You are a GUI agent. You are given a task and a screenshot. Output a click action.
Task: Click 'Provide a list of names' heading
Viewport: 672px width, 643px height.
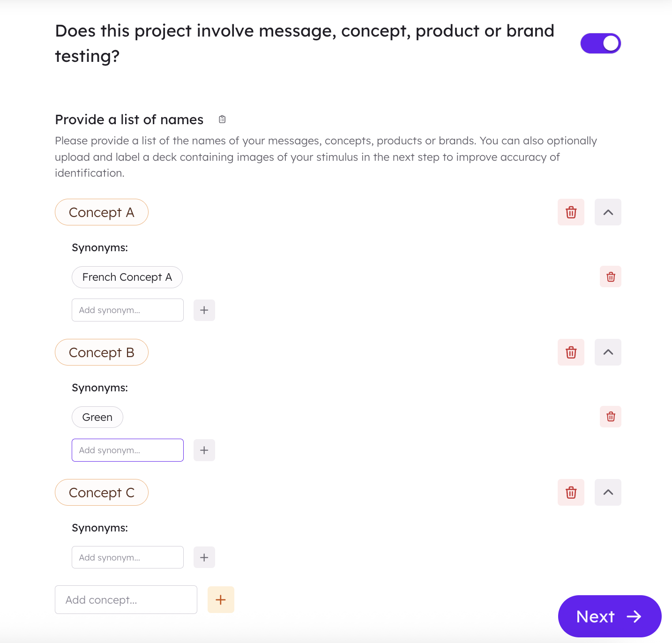click(129, 120)
